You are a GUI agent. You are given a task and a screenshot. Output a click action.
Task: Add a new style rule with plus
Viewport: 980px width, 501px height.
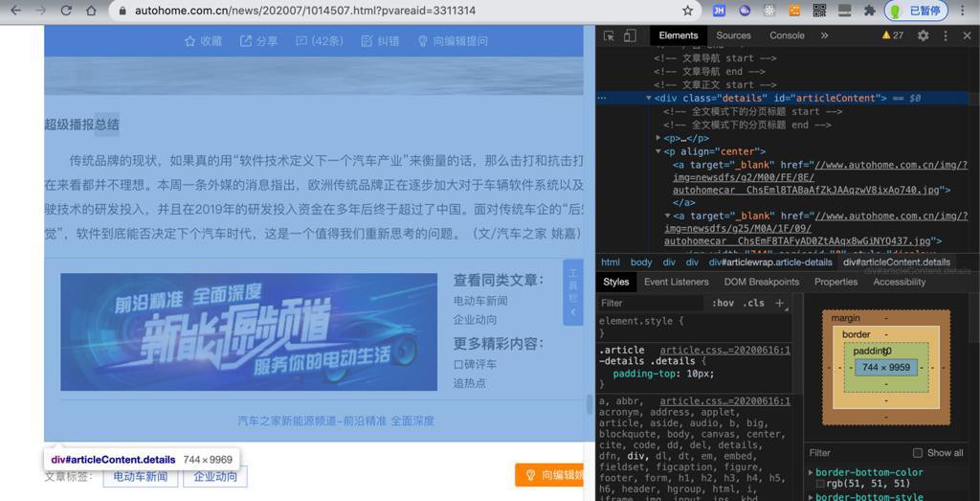click(779, 303)
